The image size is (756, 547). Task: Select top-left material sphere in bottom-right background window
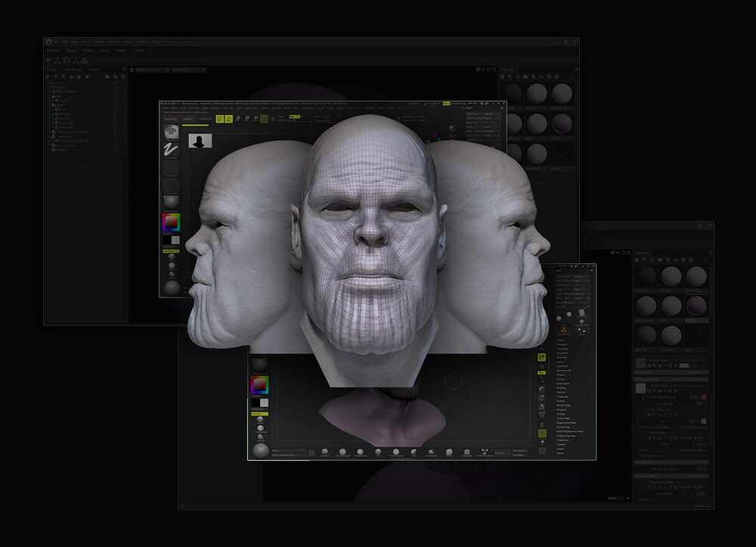[646, 276]
